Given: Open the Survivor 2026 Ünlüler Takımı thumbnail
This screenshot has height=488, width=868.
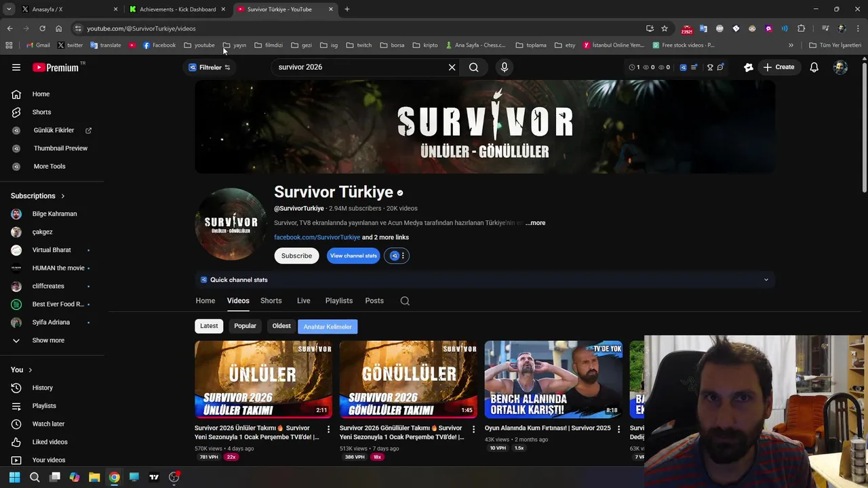Looking at the screenshot, I should tap(263, 380).
